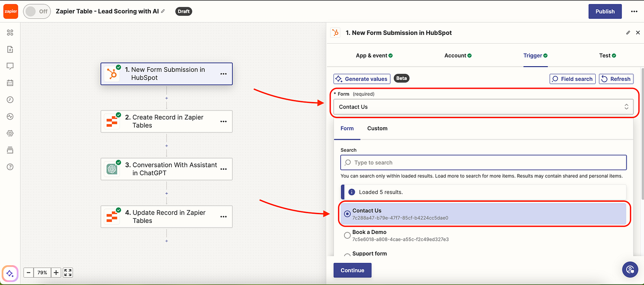The image size is (644, 285).
Task: Click the fit-to-screen expand icon
Action: click(68, 273)
